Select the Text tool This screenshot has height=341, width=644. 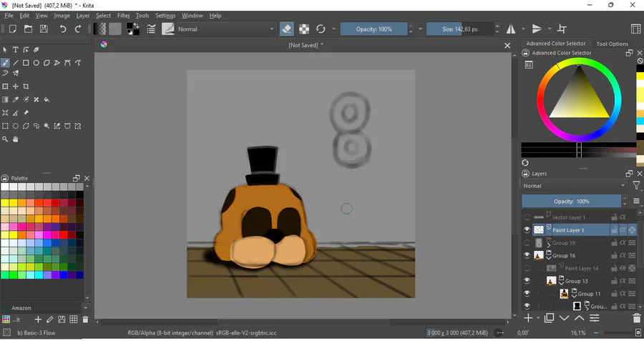point(16,49)
